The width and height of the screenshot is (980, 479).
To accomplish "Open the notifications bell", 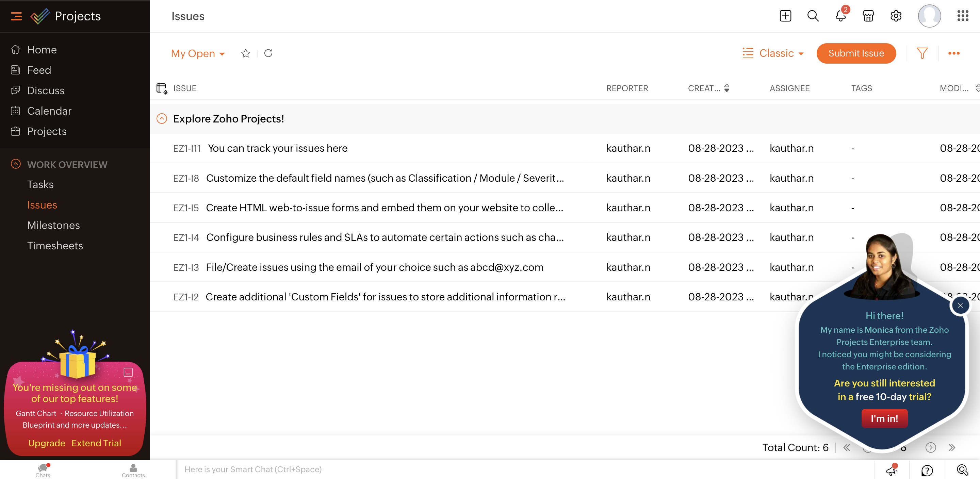I will point(840,16).
